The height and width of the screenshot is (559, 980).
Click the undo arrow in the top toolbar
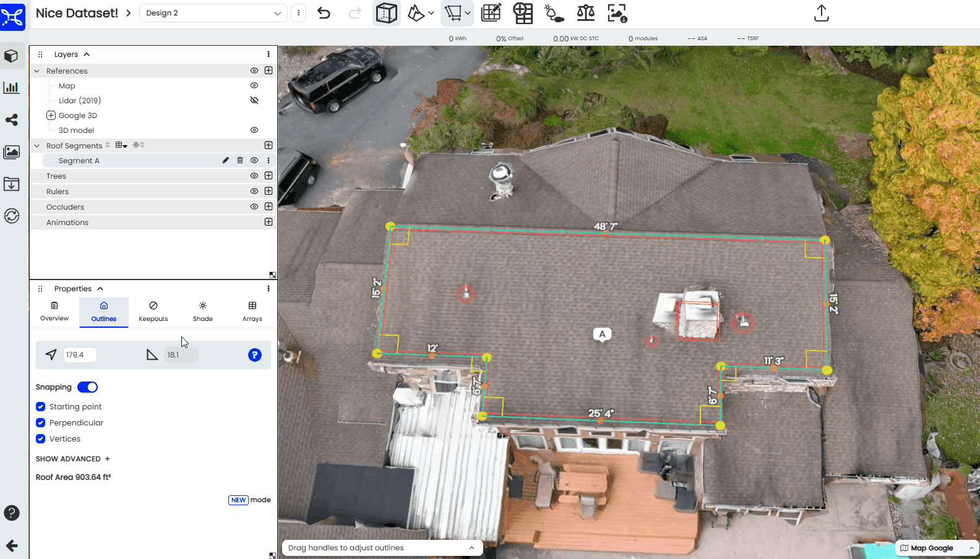coord(324,13)
